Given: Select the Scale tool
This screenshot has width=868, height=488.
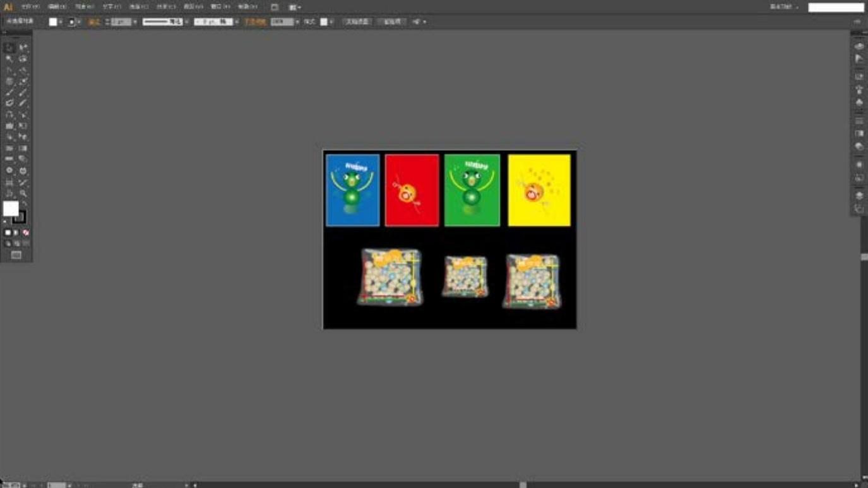Looking at the screenshot, I should click(23, 114).
